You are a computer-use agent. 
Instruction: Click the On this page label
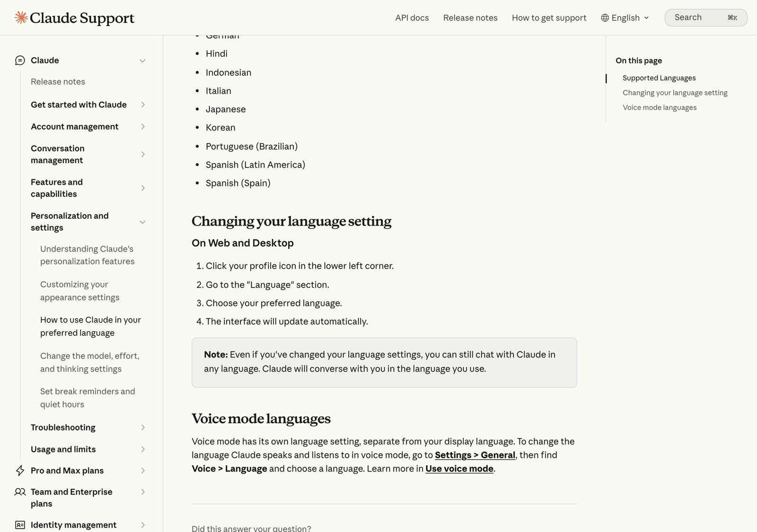click(639, 61)
